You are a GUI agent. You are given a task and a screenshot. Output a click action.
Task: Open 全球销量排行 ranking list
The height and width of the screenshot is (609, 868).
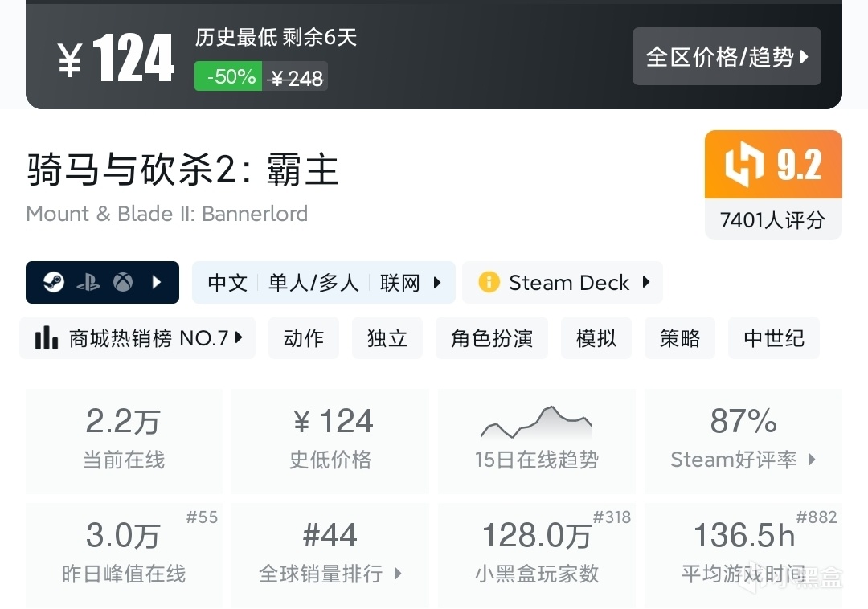tap(330, 574)
